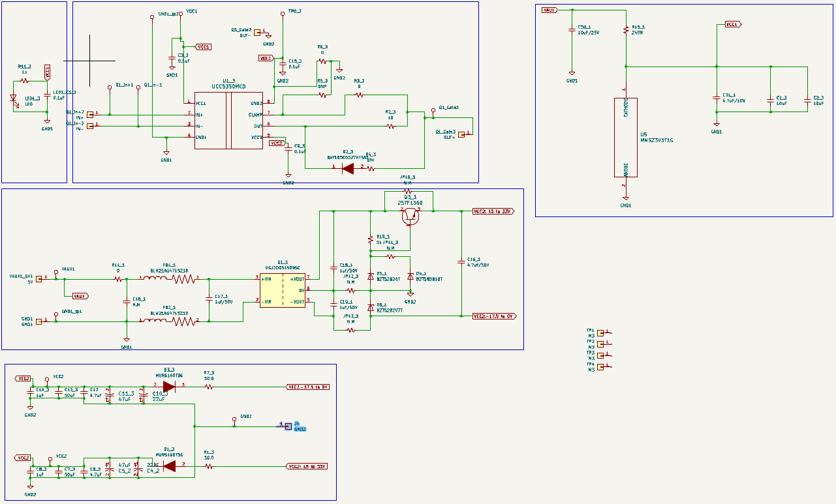The height and width of the screenshot is (504, 836).
Task: Click resistor R5_3 DNP
Action: pos(322,95)
